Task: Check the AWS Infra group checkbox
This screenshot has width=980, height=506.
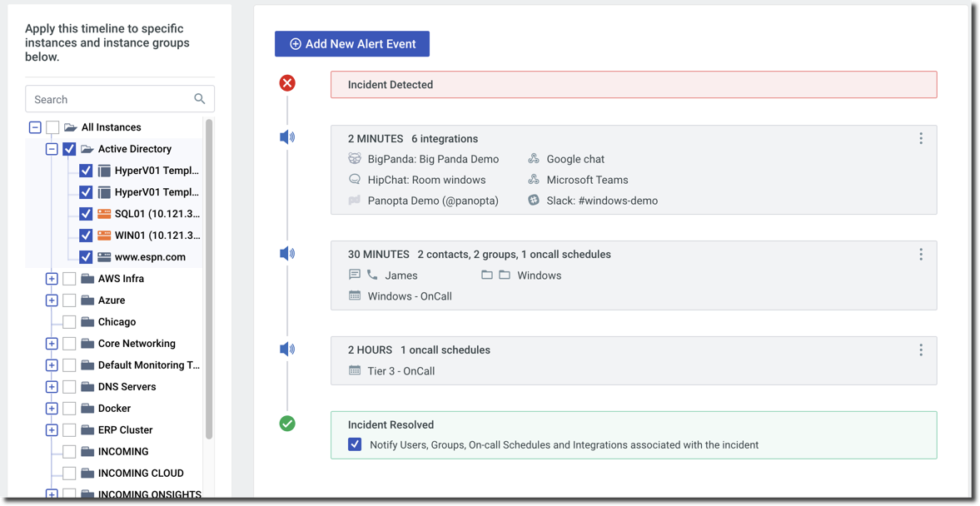Action: 69,279
